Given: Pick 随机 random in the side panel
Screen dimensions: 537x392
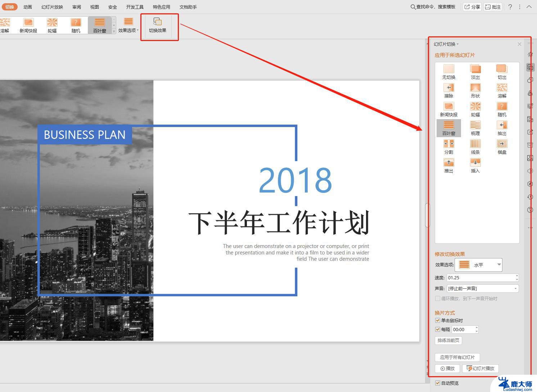Looking at the screenshot, I should point(502,109).
